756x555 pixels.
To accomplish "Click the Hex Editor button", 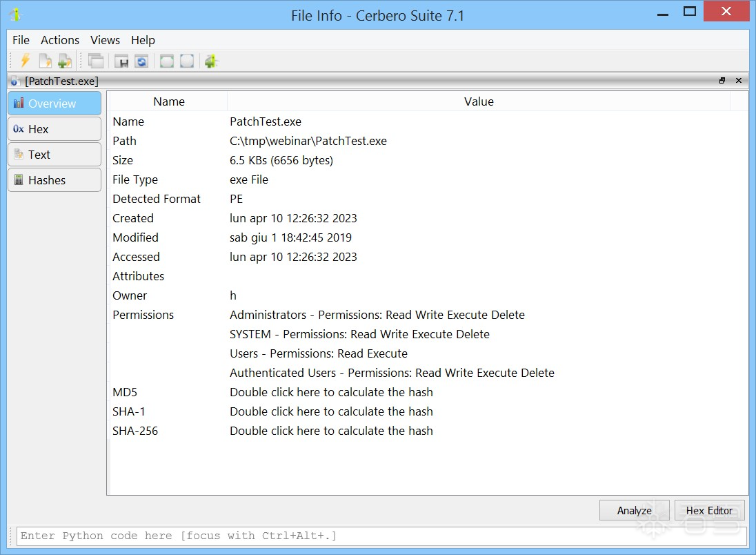I will click(x=709, y=510).
